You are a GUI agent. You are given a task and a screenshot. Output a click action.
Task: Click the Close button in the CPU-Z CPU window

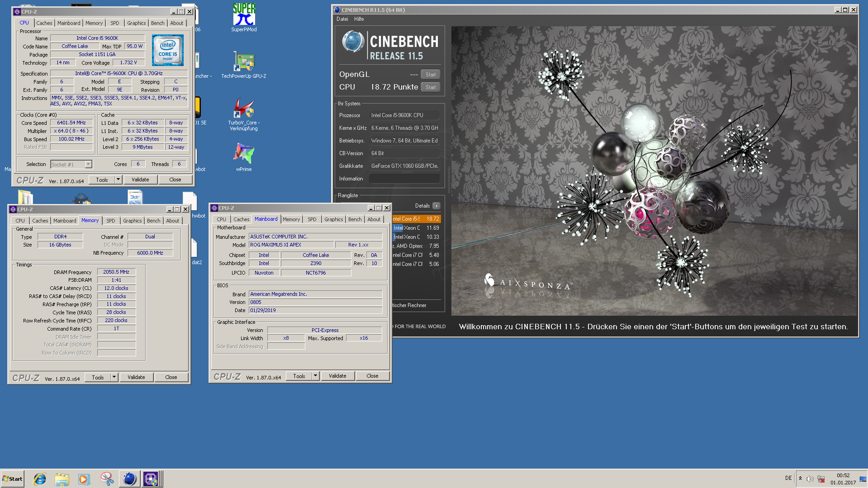click(x=175, y=180)
